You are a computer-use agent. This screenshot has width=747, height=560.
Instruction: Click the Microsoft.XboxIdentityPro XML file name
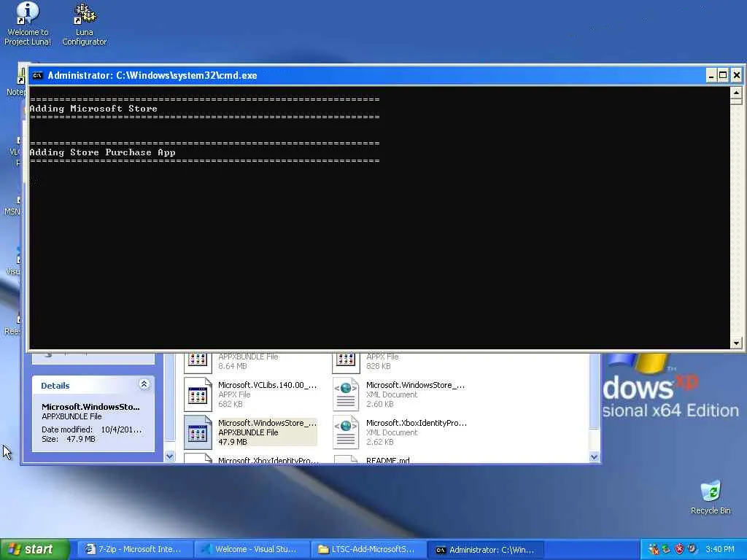[x=417, y=423]
